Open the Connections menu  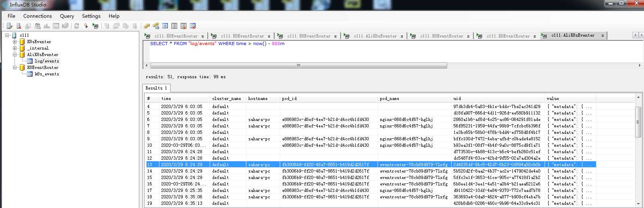click(37, 16)
